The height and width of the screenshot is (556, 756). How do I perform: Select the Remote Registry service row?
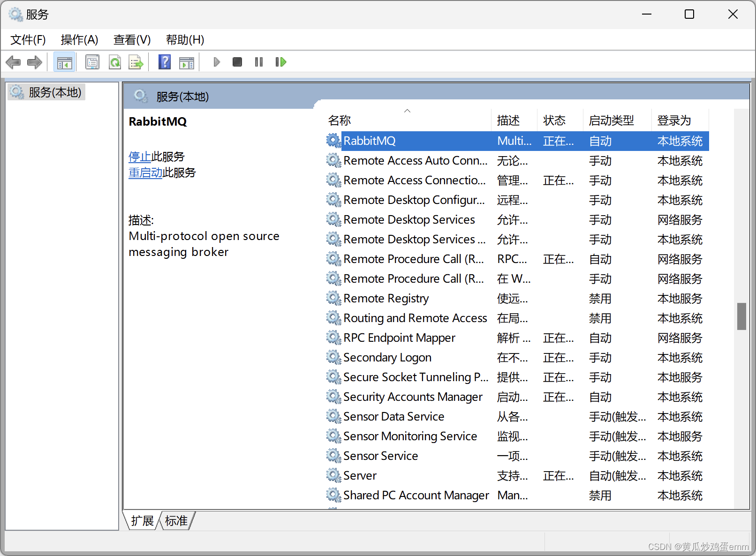[386, 299]
